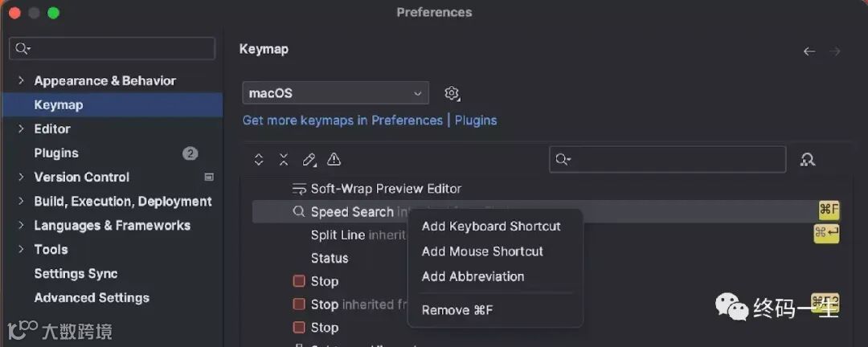Select Advanced Settings in sidebar

92,298
